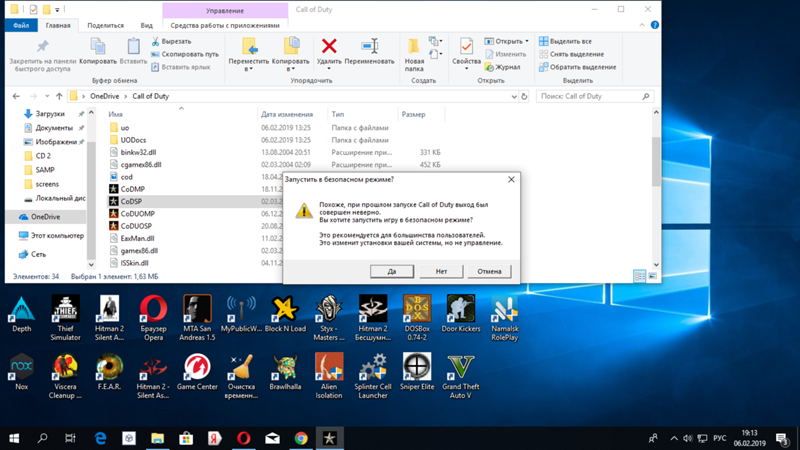Click Вставить ярлык in the ribbon
The width and height of the screenshot is (800, 450).
[x=181, y=67]
